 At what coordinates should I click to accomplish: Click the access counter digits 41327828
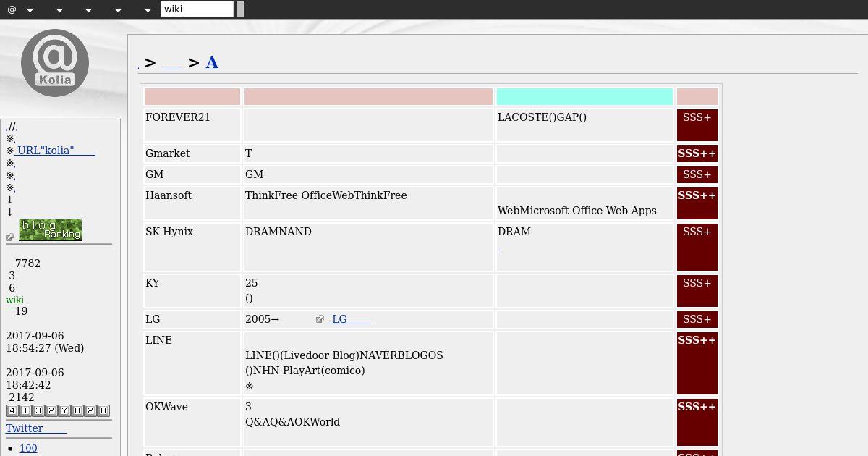[58, 410]
